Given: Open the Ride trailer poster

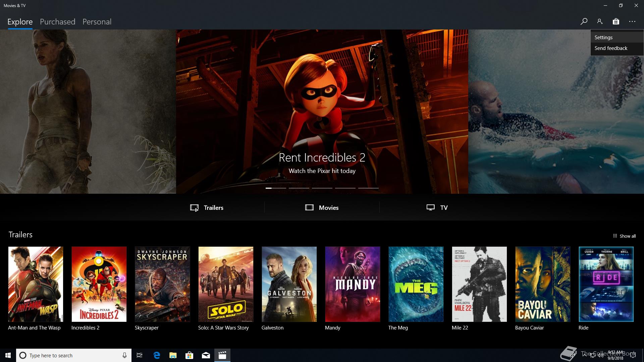Looking at the screenshot, I should (606, 284).
